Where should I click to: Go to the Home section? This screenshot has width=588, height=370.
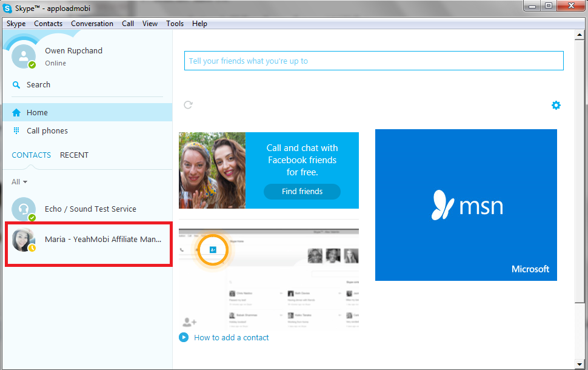click(x=87, y=112)
